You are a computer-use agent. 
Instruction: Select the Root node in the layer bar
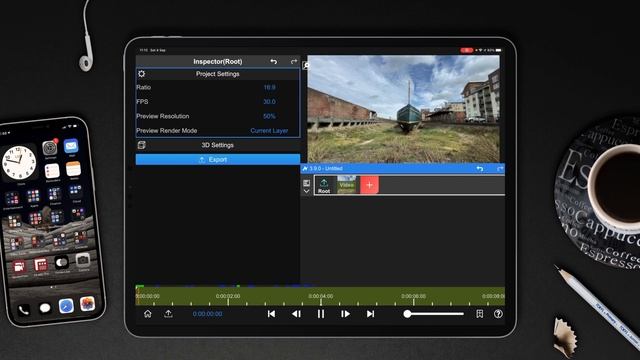[x=324, y=185]
